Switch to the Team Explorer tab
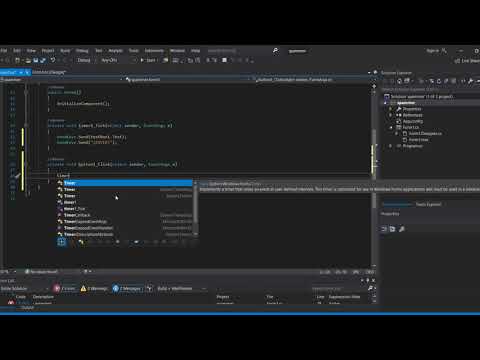Viewport: 480px width, 360px height. (x=428, y=204)
